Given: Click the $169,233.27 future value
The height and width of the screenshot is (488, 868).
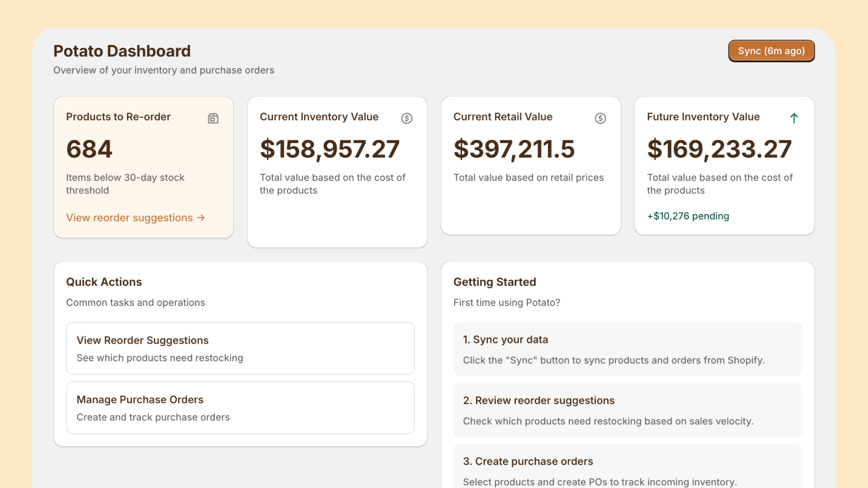Looking at the screenshot, I should click(719, 149).
